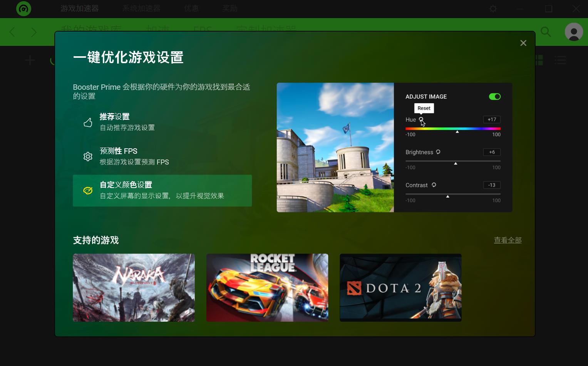Click the gear icon beside 预测性 FPS
588x366 pixels.
point(88,156)
